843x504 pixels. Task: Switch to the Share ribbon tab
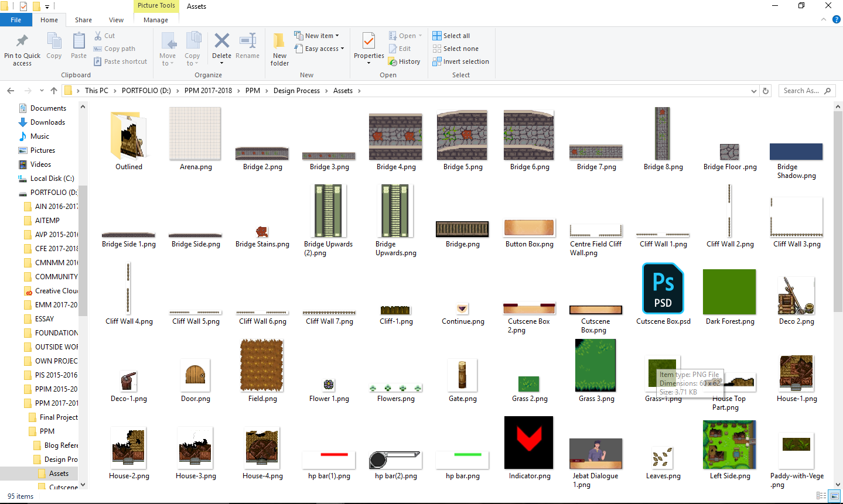point(83,20)
